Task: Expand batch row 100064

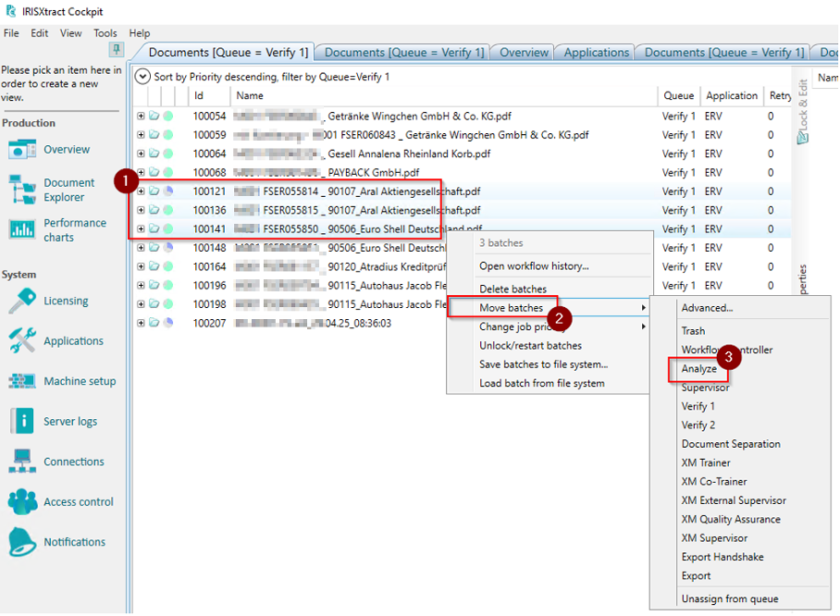Action: click(x=141, y=154)
